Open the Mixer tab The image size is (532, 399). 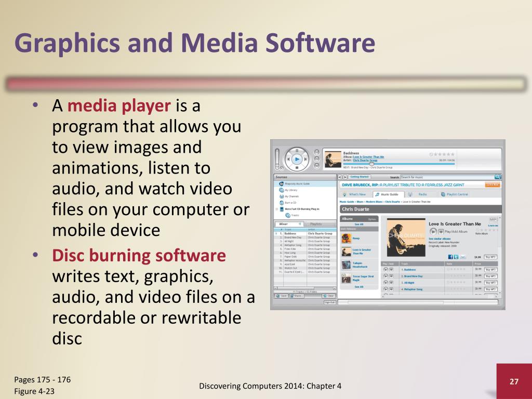pyautogui.click(x=289, y=224)
